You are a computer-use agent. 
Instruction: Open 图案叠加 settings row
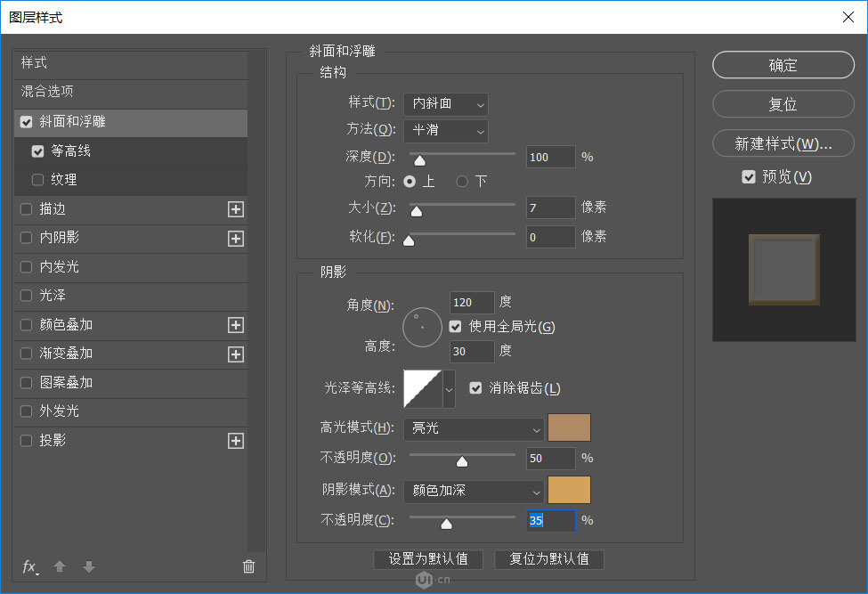pos(131,383)
